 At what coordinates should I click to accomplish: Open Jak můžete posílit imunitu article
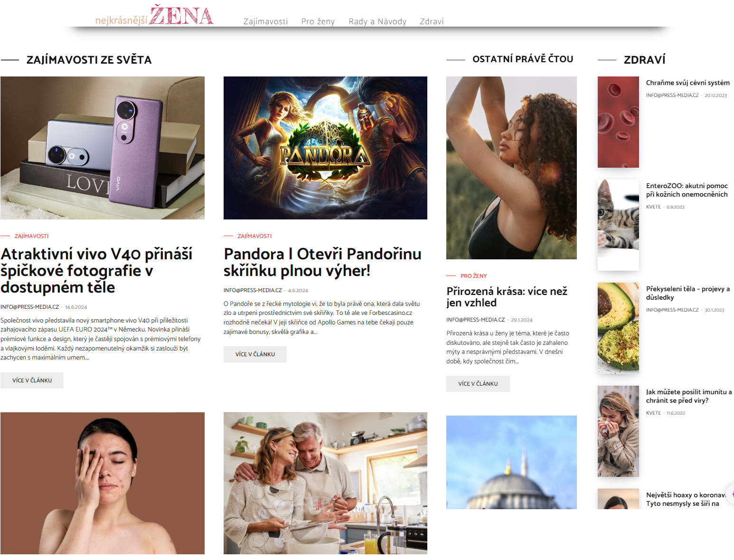(688, 396)
